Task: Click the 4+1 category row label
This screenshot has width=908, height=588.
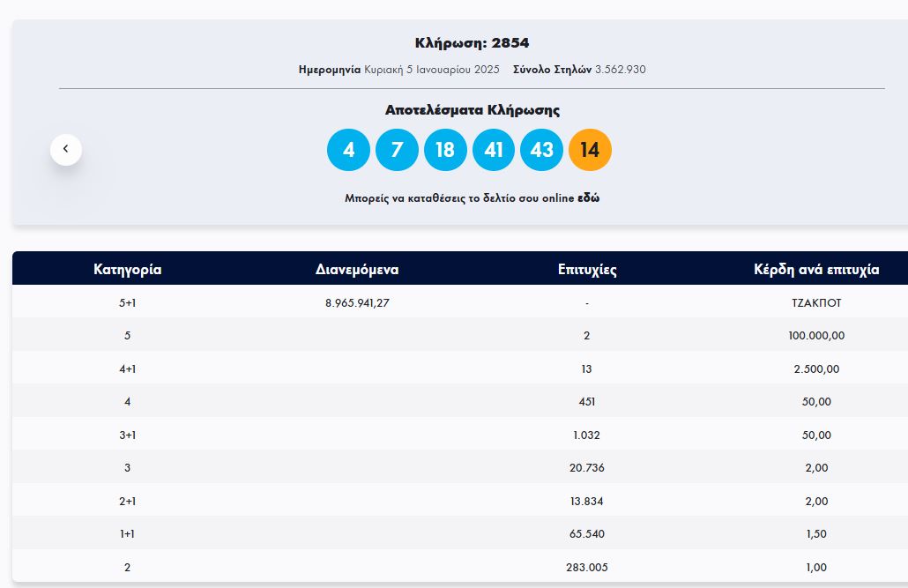Action: click(128, 368)
